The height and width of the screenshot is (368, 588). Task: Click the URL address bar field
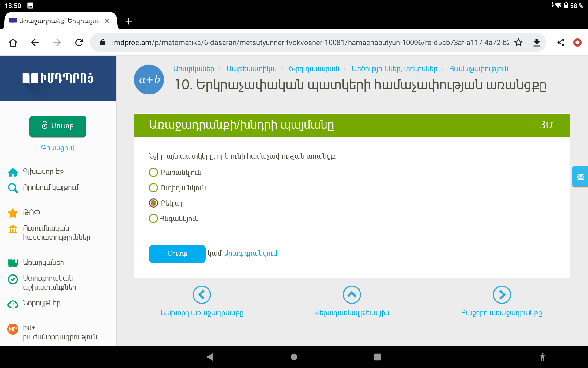pos(306,42)
